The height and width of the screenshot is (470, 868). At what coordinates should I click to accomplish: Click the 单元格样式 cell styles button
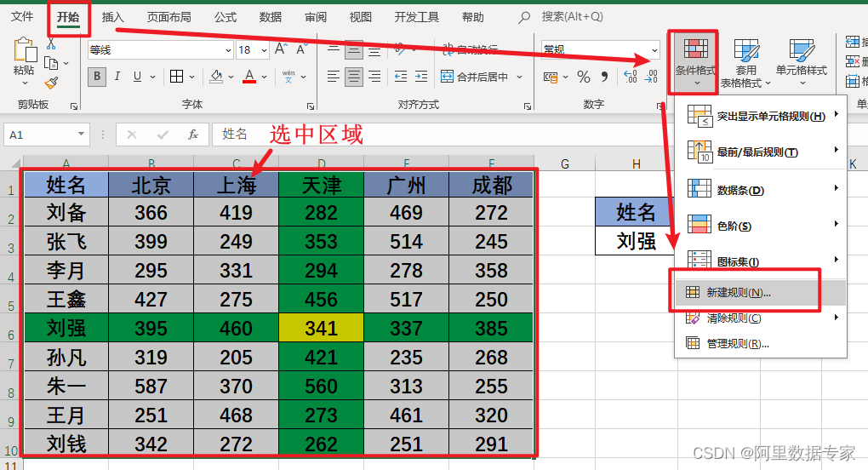coord(801,62)
